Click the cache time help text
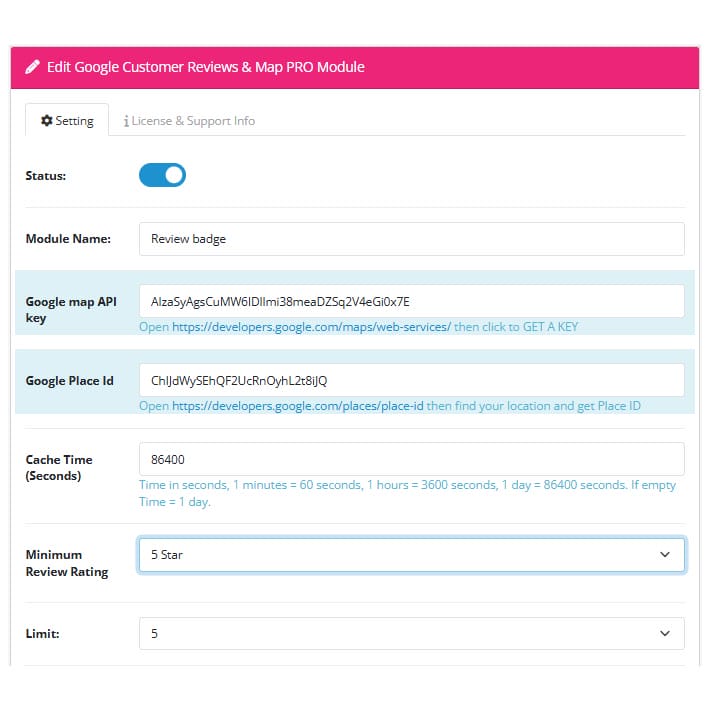Image resolution: width=710 pixels, height=710 pixels. pos(408,493)
